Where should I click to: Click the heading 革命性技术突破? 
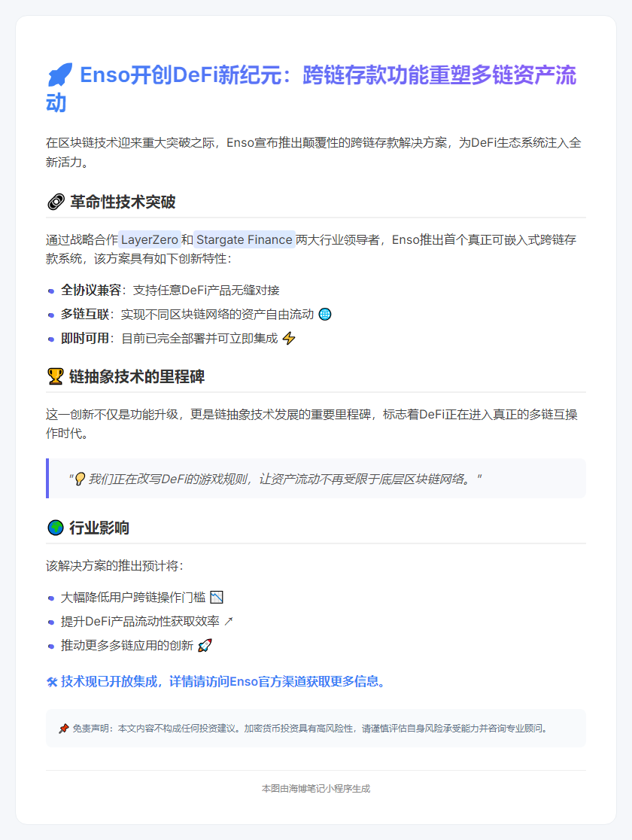click(x=123, y=202)
